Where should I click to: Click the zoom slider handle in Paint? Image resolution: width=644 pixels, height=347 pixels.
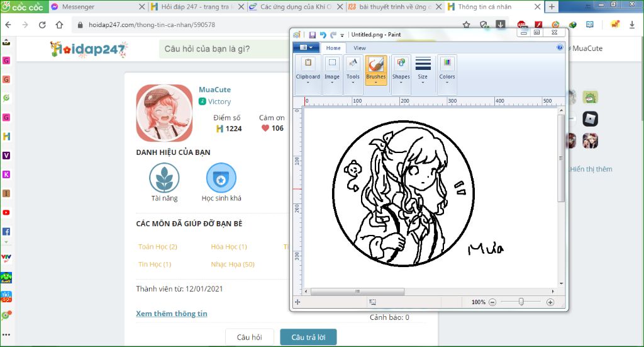(x=521, y=302)
